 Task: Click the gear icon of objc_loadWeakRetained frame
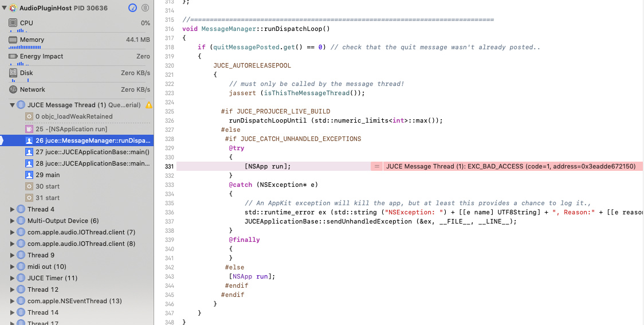pyautogui.click(x=29, y=116)
